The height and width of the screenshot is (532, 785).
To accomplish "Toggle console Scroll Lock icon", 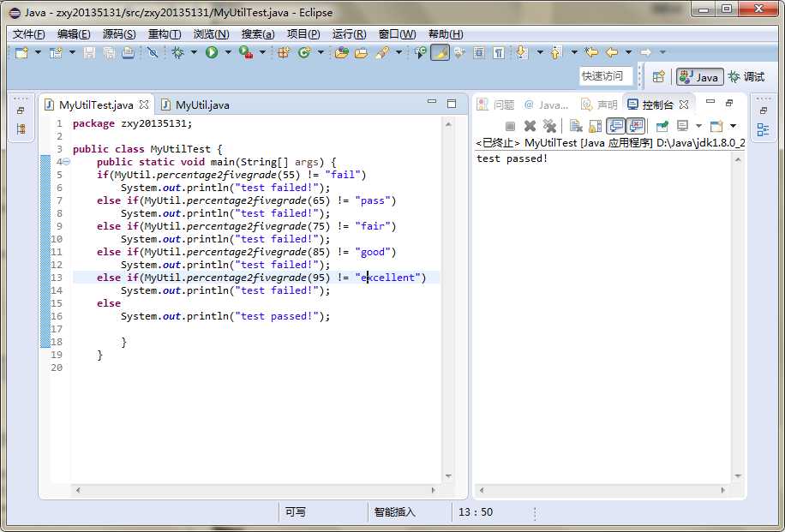I will point(596,126).
